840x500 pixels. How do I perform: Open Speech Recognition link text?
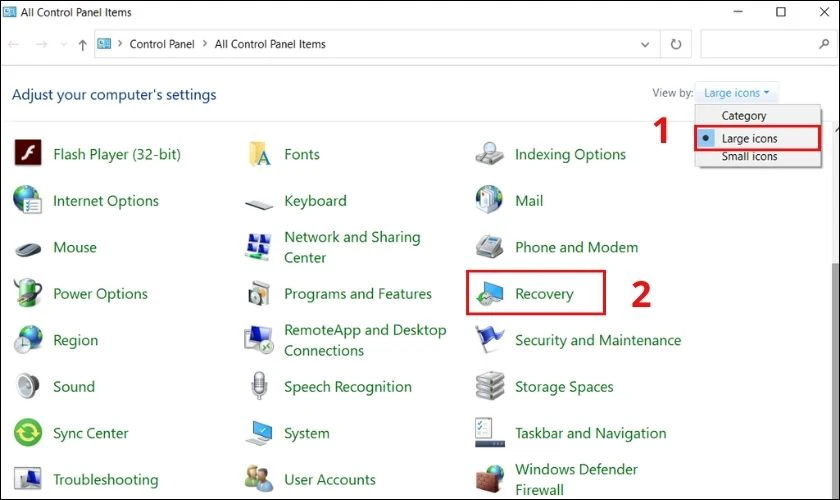click(x=348, y=387)
